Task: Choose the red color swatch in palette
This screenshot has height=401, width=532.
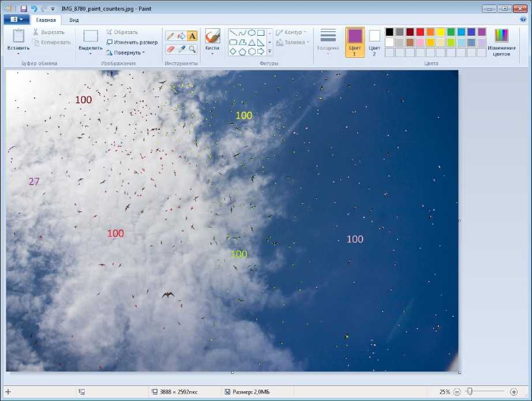Action: point(420,32)
